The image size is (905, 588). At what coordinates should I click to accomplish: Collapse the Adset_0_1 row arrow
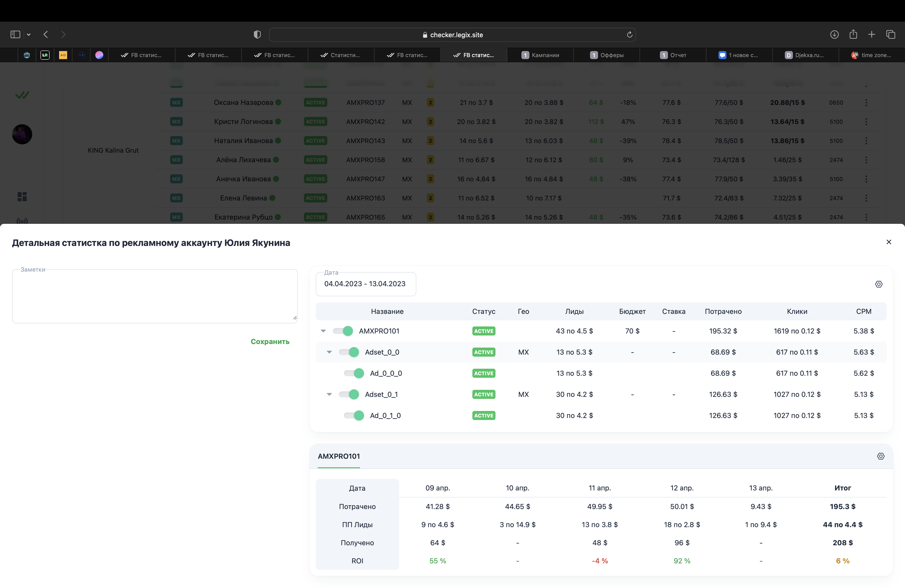(x=329, y=394)
